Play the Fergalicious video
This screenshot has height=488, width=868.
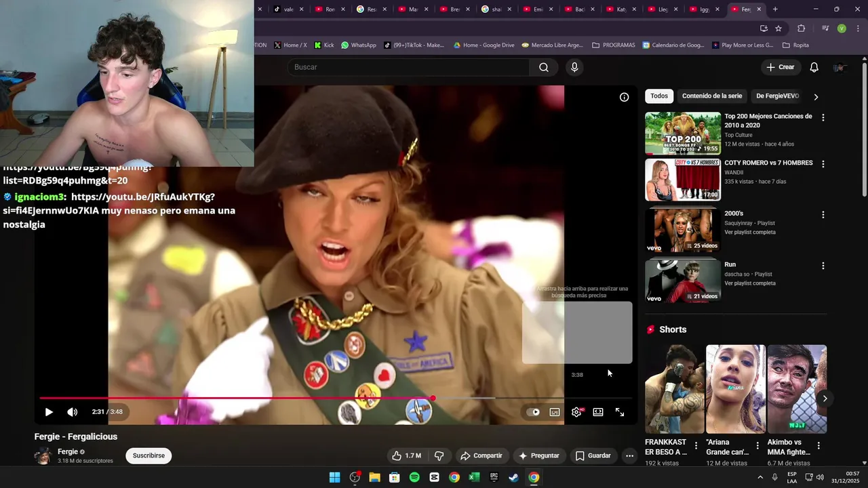click(x=49, y=412)
